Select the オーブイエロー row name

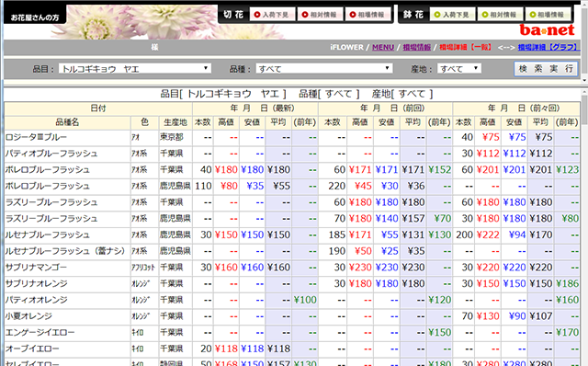click(32, 349)
